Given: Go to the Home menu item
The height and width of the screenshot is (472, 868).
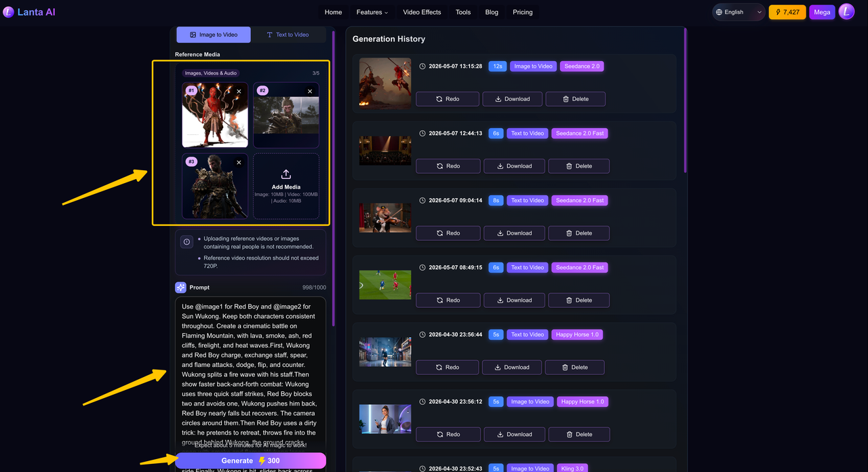Looking at the screenshot, I should point(333,12).
